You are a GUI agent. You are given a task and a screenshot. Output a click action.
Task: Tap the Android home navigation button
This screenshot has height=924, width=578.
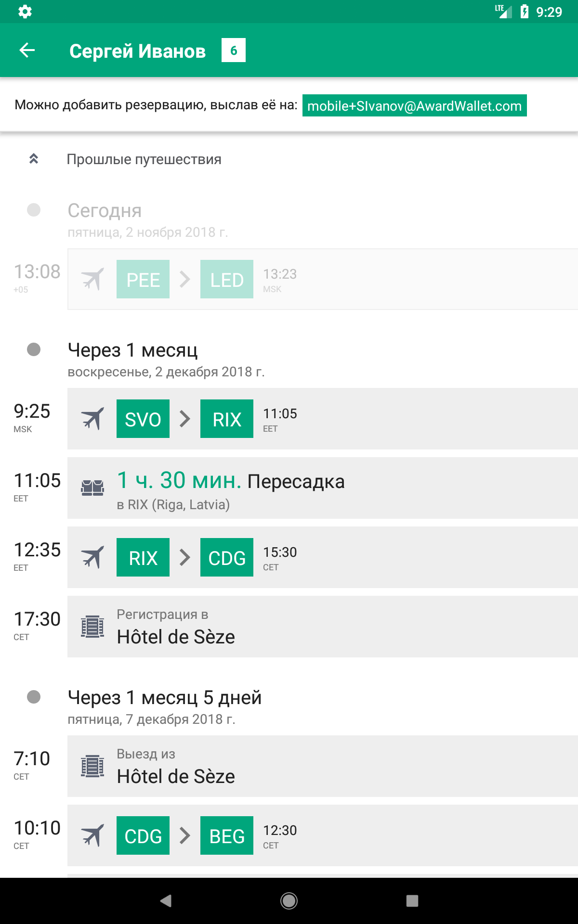[289, 901]
